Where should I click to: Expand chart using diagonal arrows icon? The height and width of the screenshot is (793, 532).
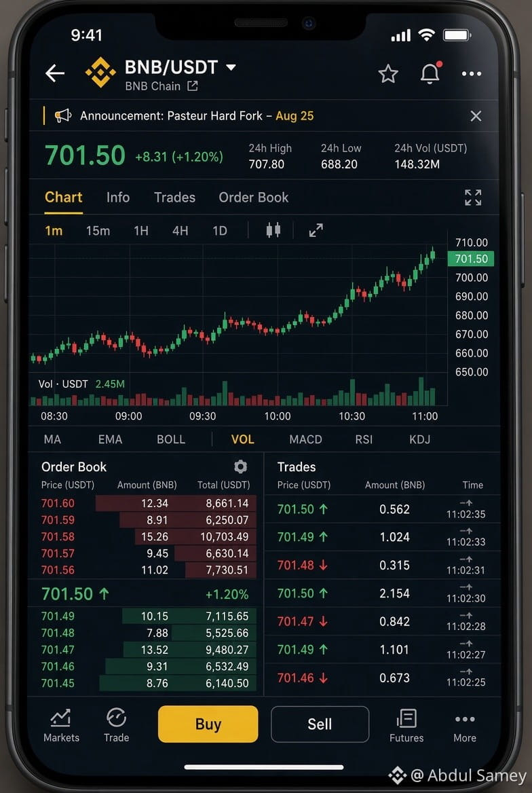[x=316, y=230]
